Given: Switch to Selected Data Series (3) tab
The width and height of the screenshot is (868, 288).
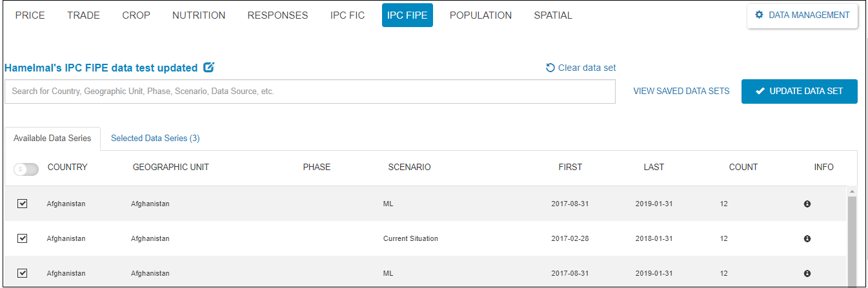Looking at the screenshot, I should 155,138.
